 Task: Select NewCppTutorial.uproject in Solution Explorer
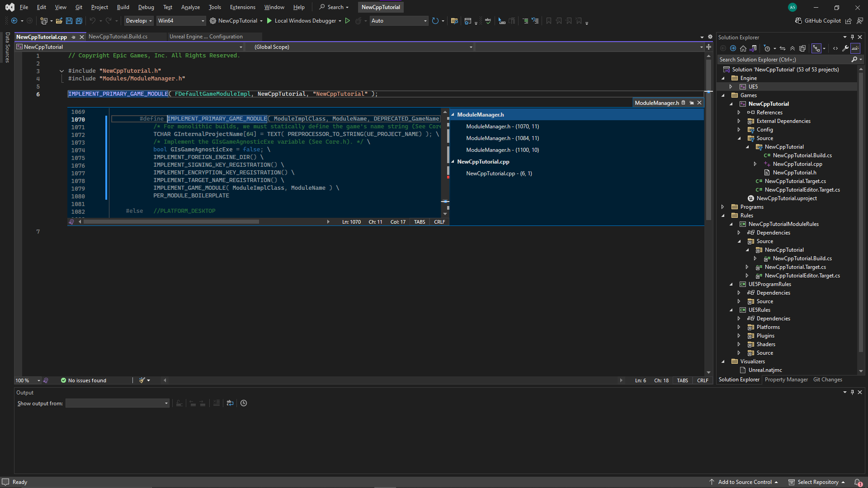click(787, 198)
